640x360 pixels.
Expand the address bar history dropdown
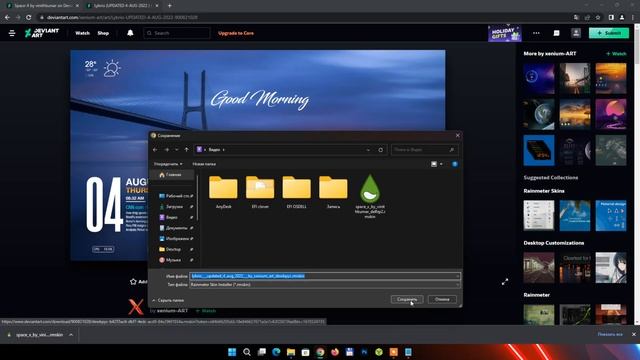[x=368, y=150]
